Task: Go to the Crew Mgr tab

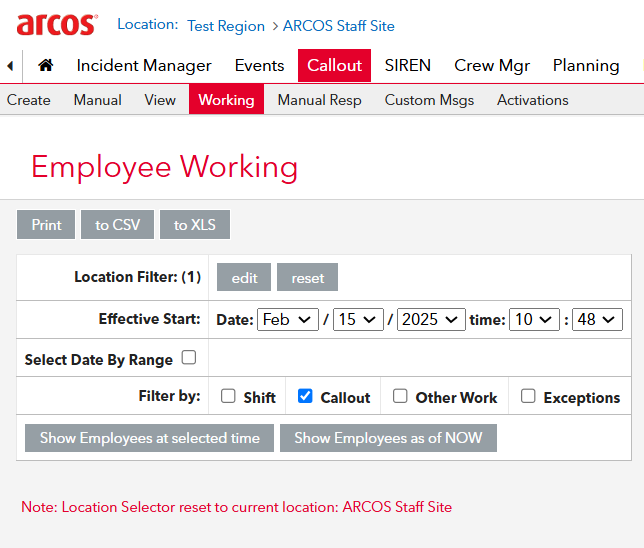Action: point(492,66)
